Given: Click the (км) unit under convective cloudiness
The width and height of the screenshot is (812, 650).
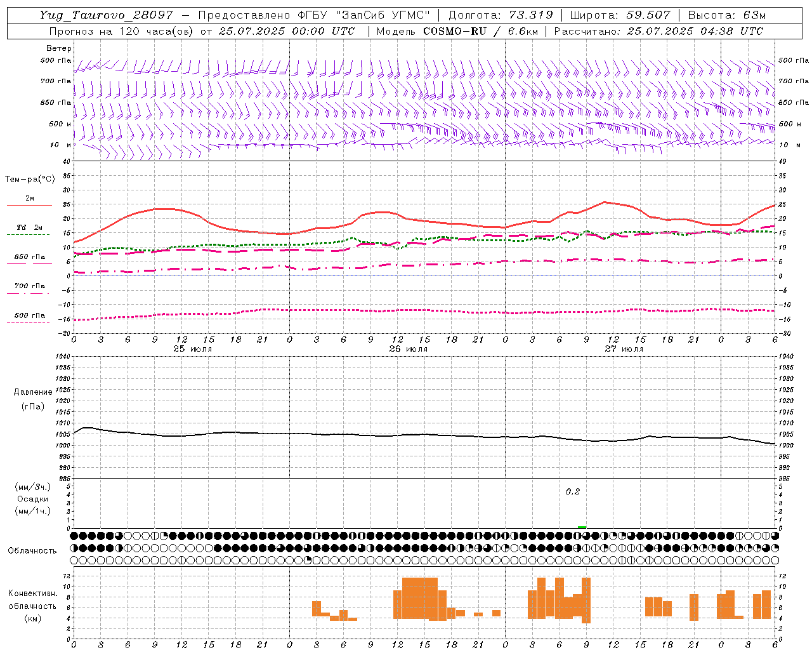Looking at the screenshot, I should point(32,618).
